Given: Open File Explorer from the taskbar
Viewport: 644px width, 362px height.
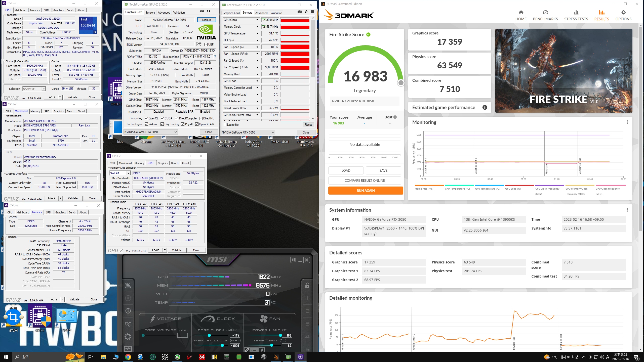Looking at the screenshot, I should tap(103, 357).
